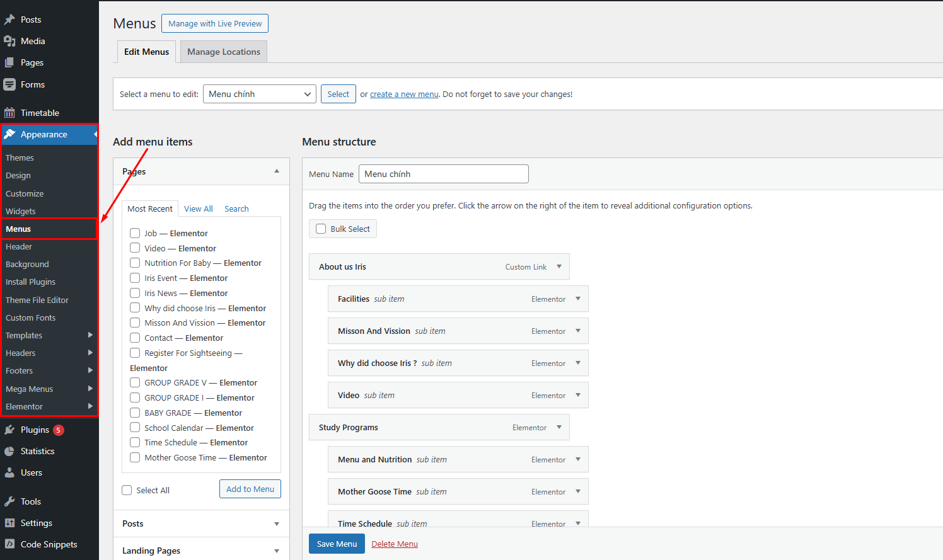Enable the Bulk Select checkbox
Image resolution: width=943 pixels, height=560 pixels.
point(321,229)
